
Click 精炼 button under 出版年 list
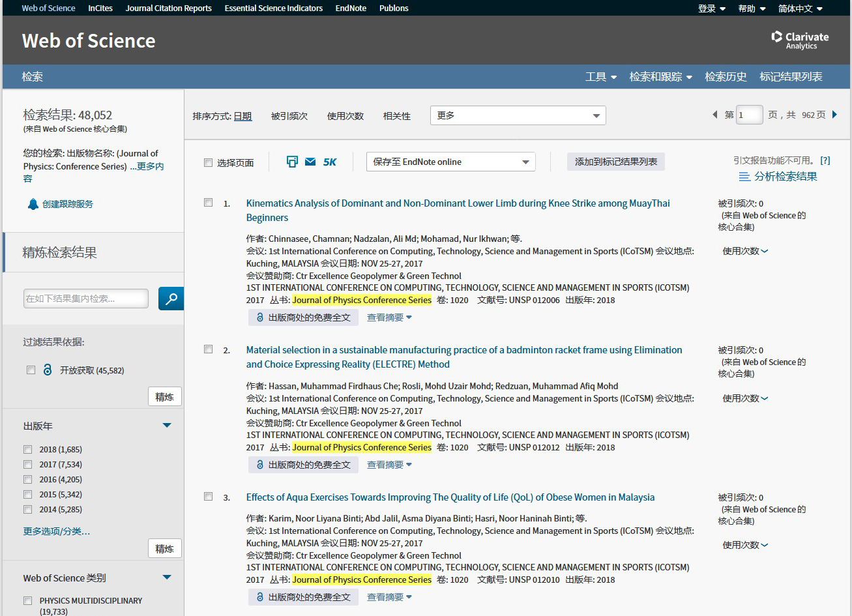click(165, 548)
